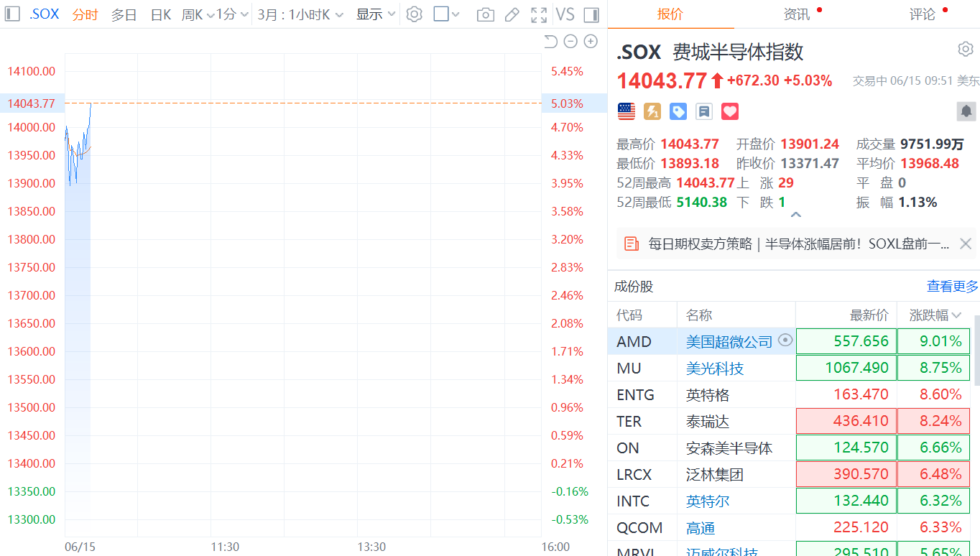Select the pencil drawing tool
Image resolution: width=980 pixels, height=556 pixels.
point(512,14)
